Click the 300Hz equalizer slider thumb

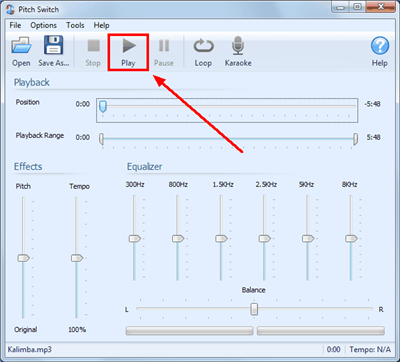(135, 239)
